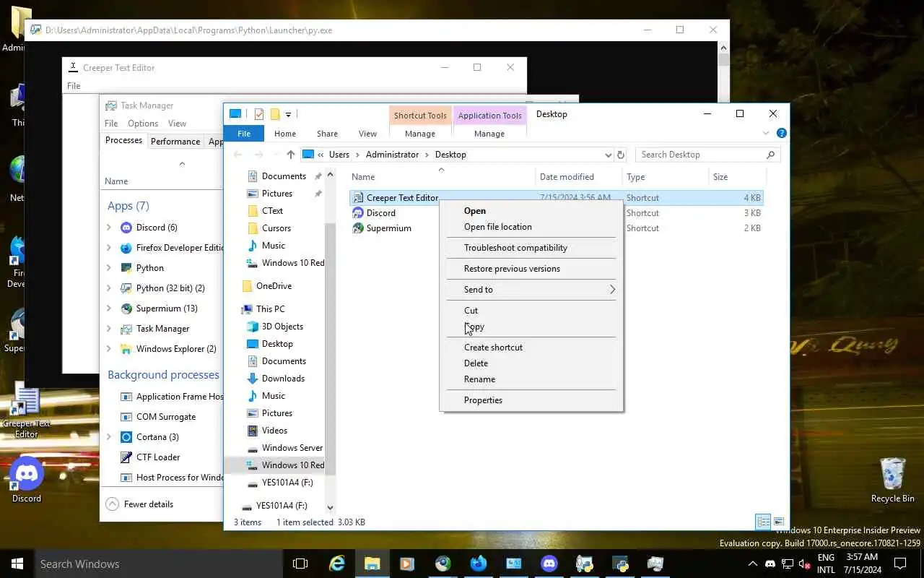This screenshot has height=578, width=924.
Task: Click the Explorer up-directory arrow
Action: pyautogui.click(x=291, y=155)
